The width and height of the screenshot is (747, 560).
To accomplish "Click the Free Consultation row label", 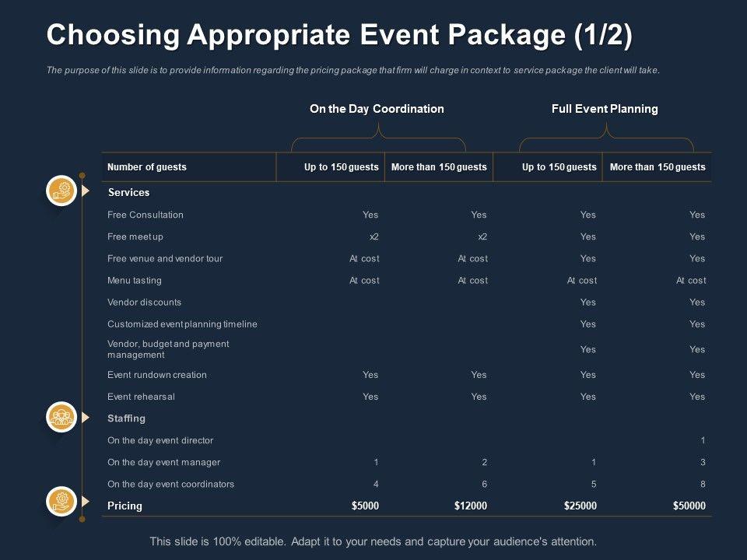I will [x=146, y=215].
